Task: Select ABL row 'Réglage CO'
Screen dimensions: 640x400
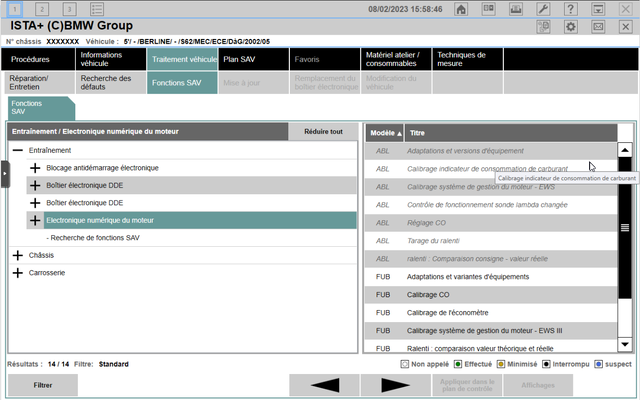Action: [x=491, y=223]
